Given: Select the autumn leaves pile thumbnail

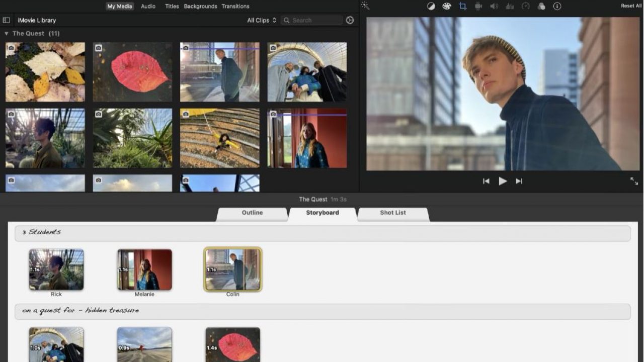Looking at the screenshot, I should click(x=45, y=72).
